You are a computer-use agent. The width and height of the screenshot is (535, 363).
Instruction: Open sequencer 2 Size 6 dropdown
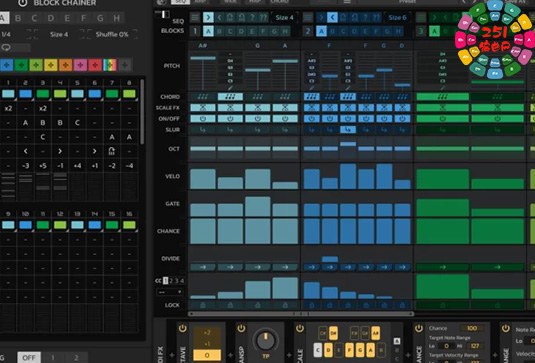pos(397,17)
